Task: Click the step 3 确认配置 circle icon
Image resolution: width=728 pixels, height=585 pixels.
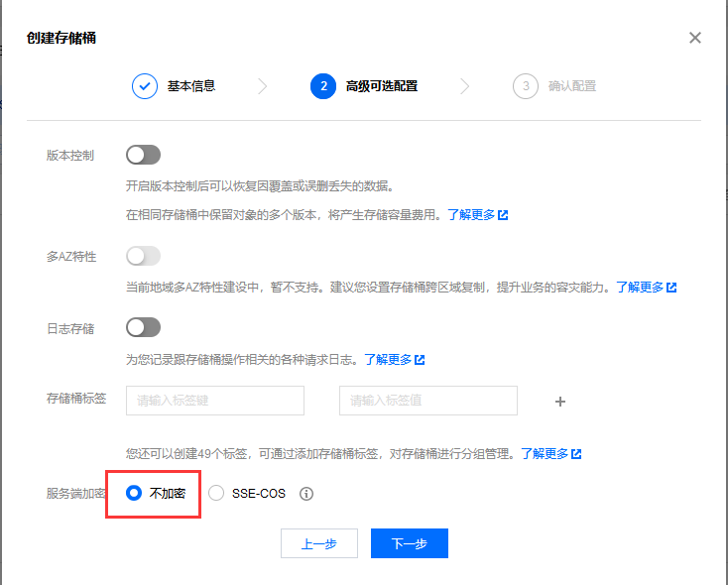Action: (x=526, y=86)
